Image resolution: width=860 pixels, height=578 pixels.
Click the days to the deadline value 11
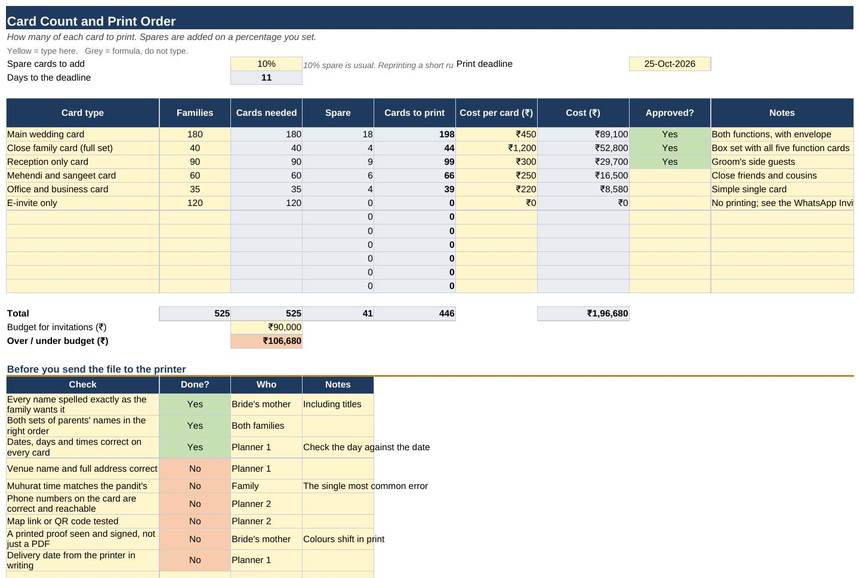tap(266, 77)
